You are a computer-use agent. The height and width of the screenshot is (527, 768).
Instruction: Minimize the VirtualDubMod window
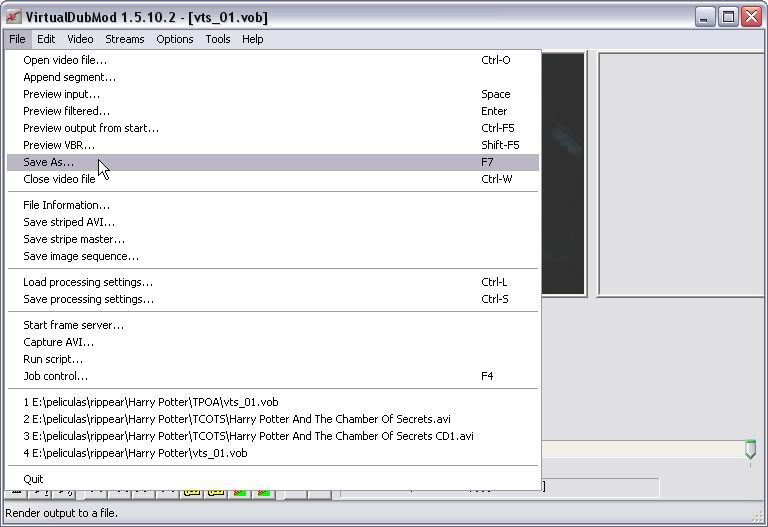click(706, 17)
